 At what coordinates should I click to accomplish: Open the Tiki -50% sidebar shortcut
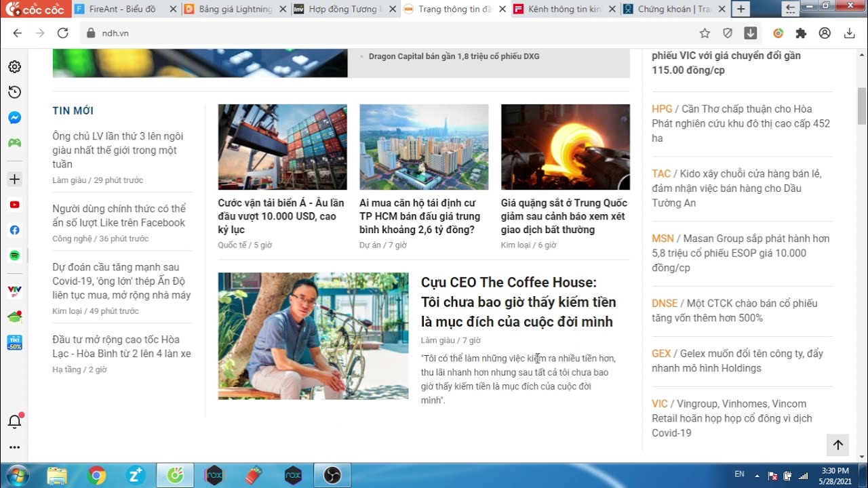point(14,342)
